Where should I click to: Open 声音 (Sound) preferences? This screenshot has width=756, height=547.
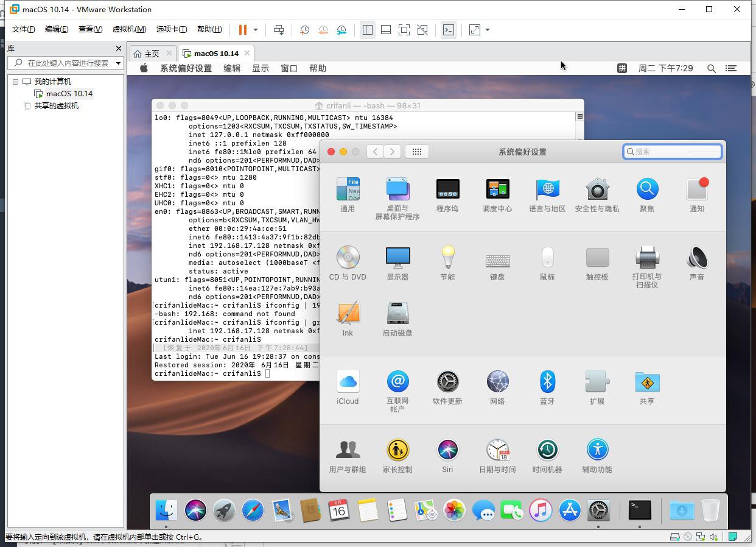point(697,263)
